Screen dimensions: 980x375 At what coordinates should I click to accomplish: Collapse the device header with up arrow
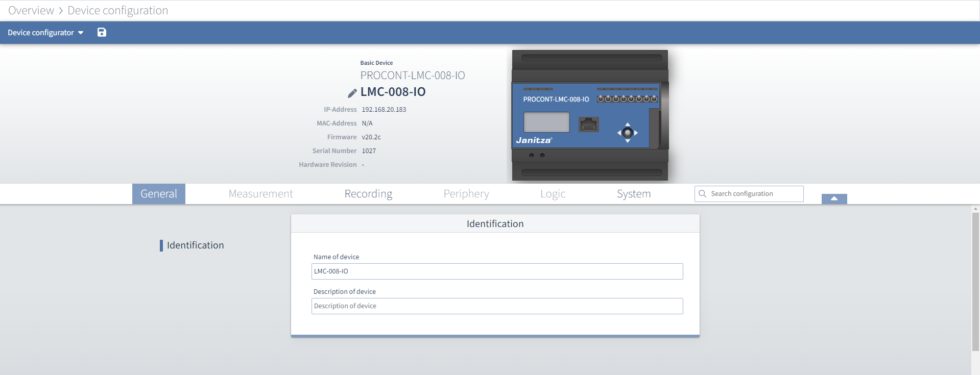pos(834,198)
